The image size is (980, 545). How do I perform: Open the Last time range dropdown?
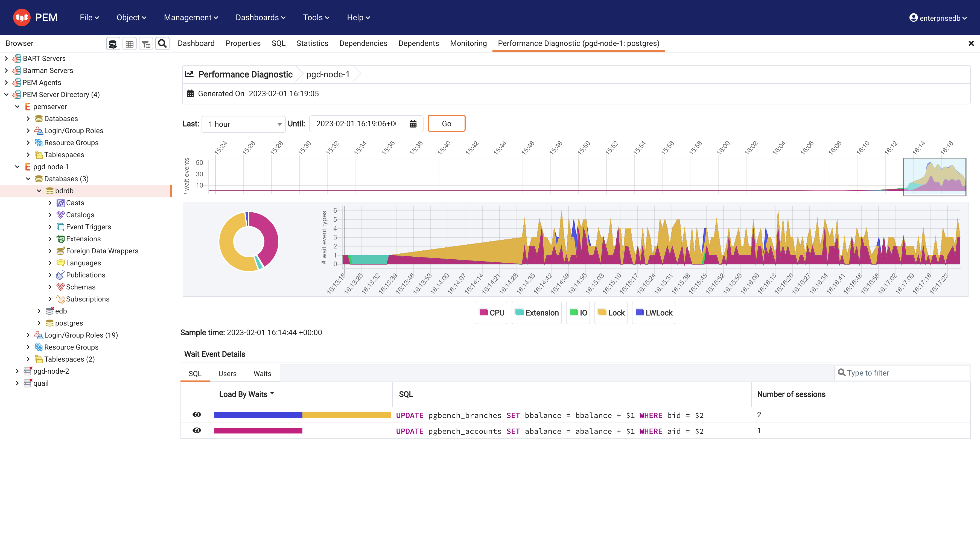tap(243, 124)
